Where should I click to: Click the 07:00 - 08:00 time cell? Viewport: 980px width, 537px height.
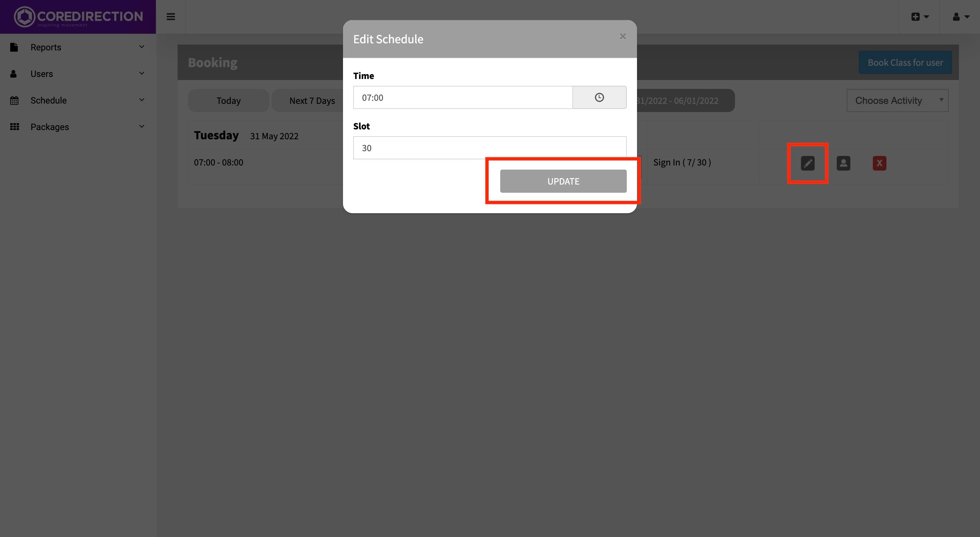218,162
